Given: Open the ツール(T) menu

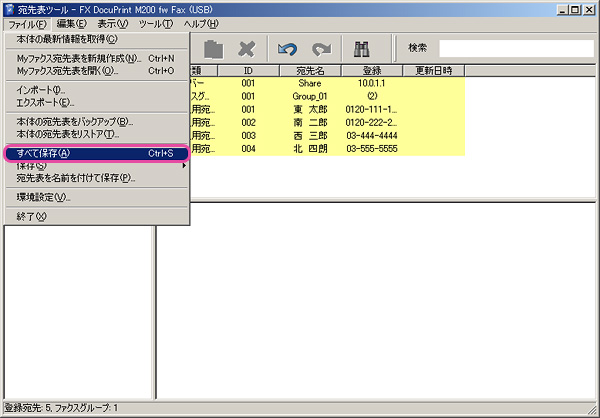Looking at the screenshot, I should pyautogui.click(x=155, y=23).
